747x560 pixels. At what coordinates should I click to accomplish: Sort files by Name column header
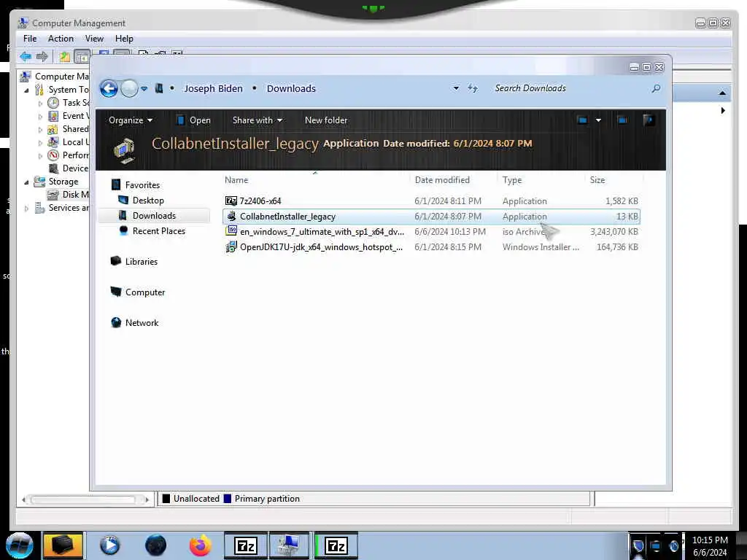(x=236, y=180)
